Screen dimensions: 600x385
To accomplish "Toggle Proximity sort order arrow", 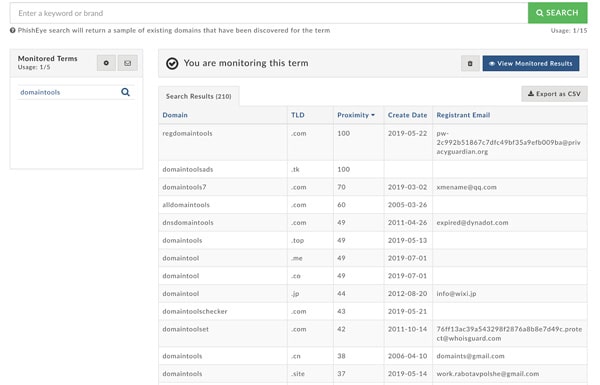I will (x=373, y=115).
